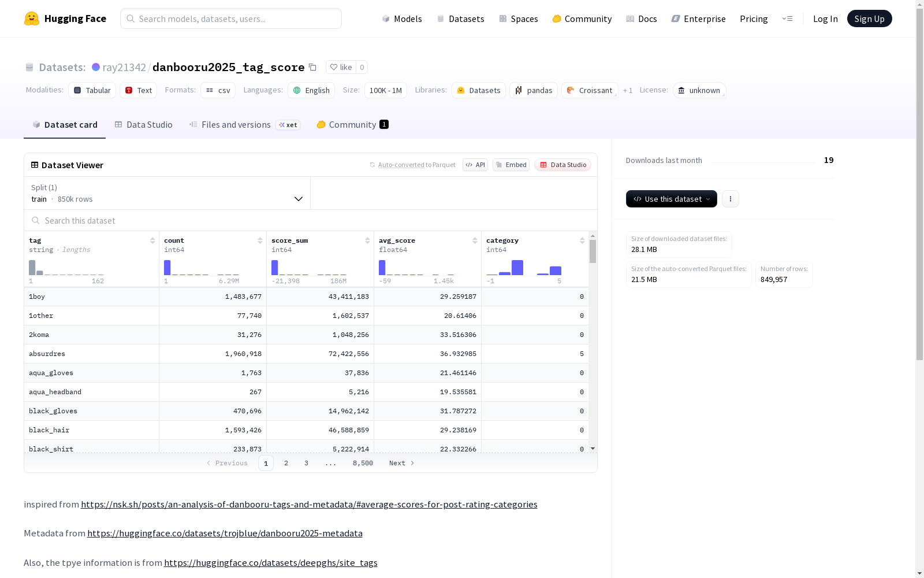Open the trojblue danbooru2025-metadata link
Screen dimensions: 924x578
(x=225, y=533)
